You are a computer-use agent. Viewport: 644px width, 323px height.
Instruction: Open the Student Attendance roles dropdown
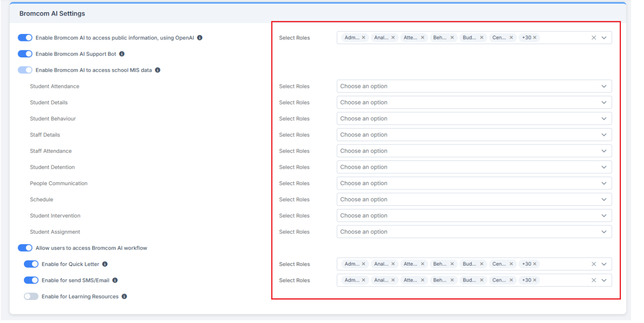(474, 86)
